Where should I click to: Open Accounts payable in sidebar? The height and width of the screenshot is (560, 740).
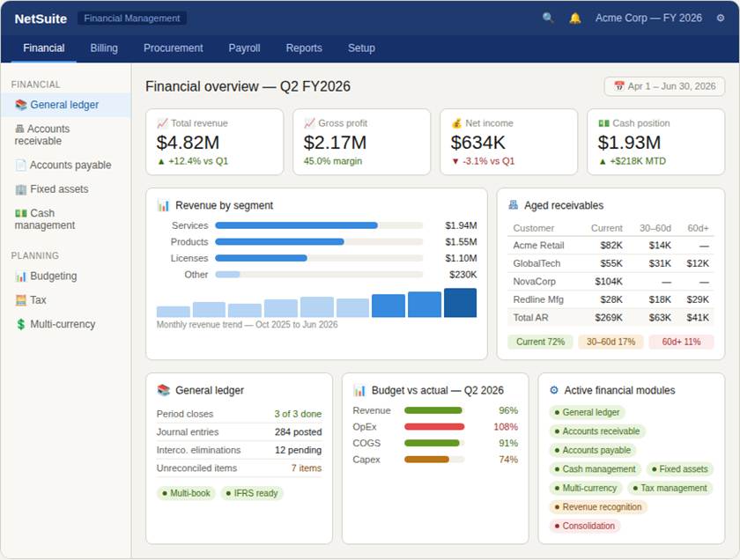click(66, 166)
